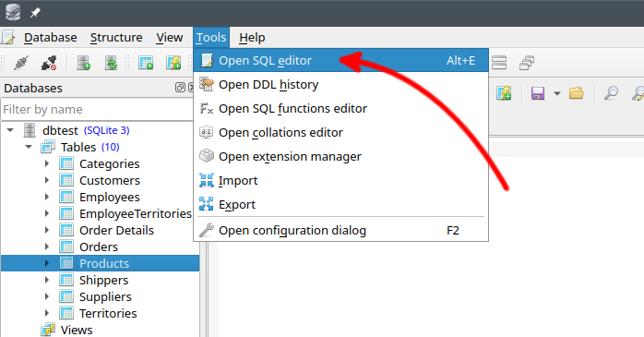Click the connect to database plug icon

tap(20, 63)
